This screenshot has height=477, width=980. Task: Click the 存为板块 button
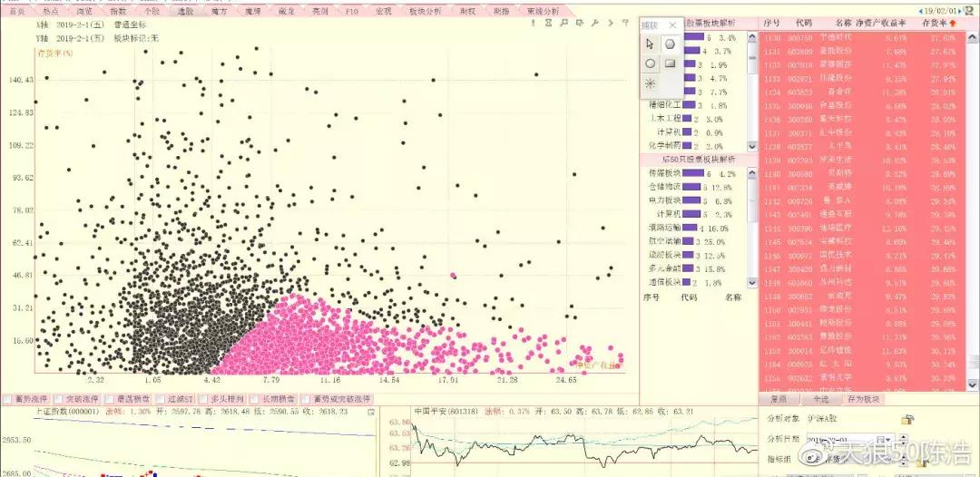pyautogui.click(x=863, y=399)
